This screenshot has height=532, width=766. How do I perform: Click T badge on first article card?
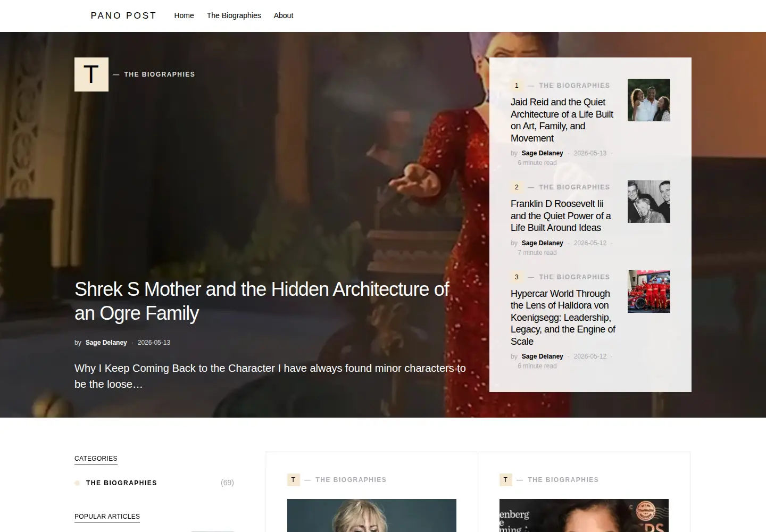coord(293,480)
